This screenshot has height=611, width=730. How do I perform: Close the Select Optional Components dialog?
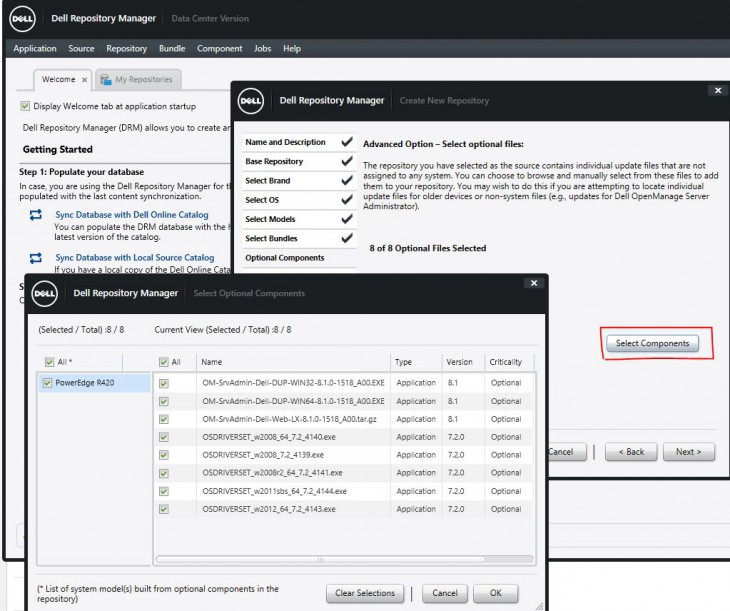(533, 283)
